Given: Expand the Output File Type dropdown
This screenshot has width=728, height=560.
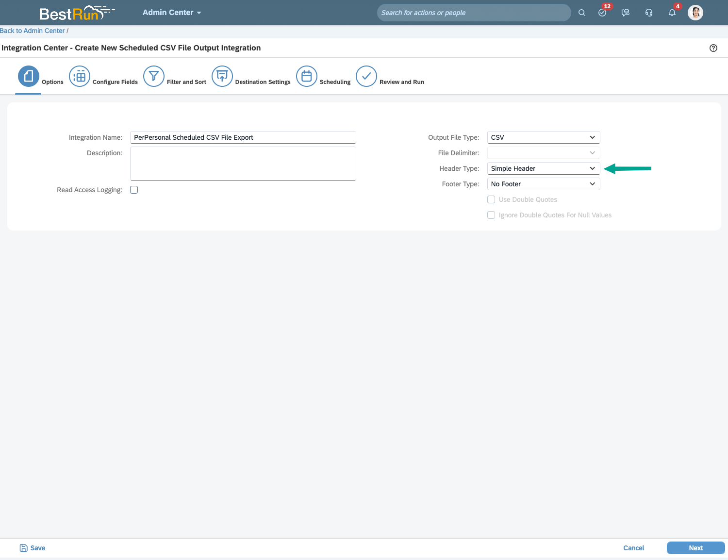Looking at the screenshot, I should click(x=543, y=137).
